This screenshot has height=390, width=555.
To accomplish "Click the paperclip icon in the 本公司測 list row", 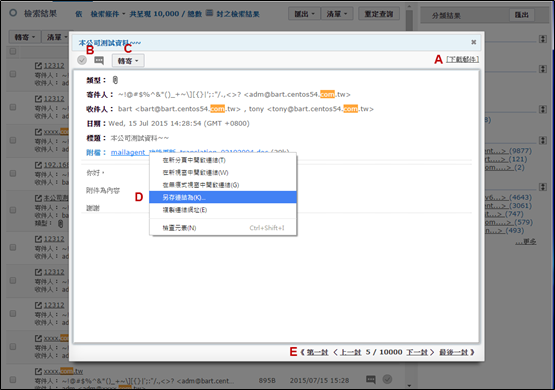I will coord(61,224).
